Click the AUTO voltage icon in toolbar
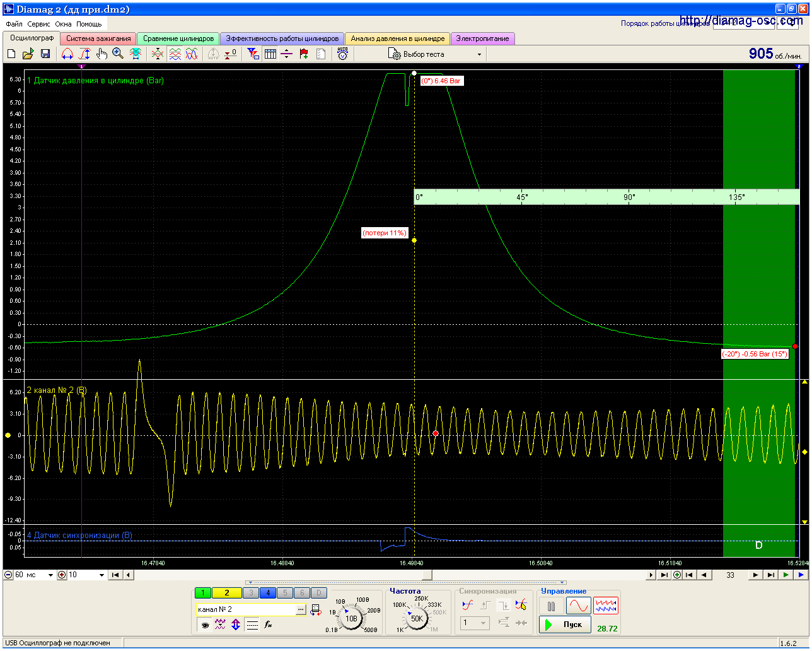The image size is (812, 651). [342, 54]
